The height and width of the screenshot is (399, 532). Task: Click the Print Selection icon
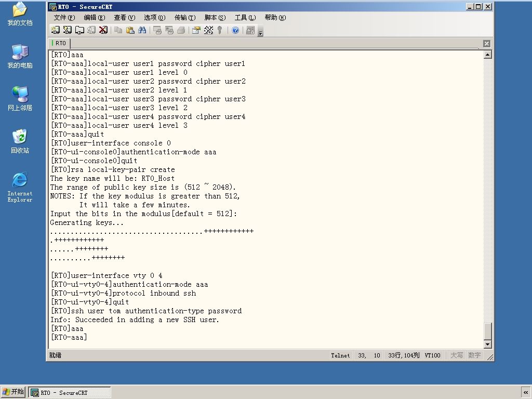point(169,30)
